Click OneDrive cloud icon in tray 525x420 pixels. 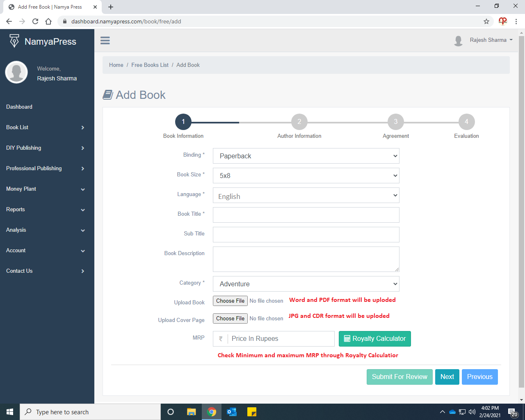click(452, 412)
